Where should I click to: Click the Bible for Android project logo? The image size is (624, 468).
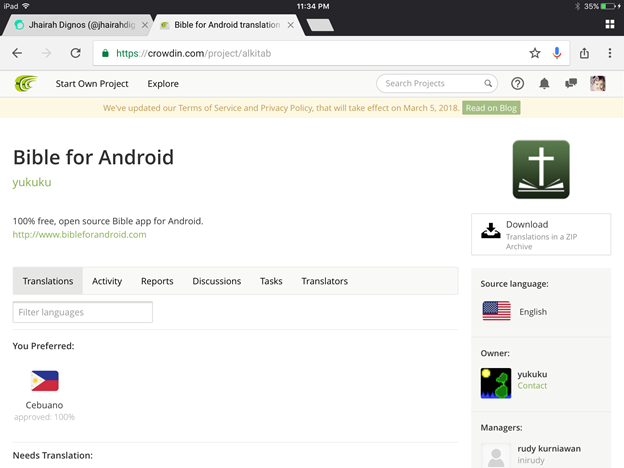pyautogui.click(x=541, y=169)
